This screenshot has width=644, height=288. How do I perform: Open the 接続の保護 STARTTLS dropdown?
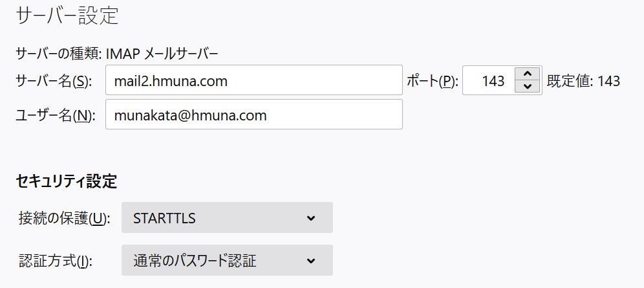[227, 218]
